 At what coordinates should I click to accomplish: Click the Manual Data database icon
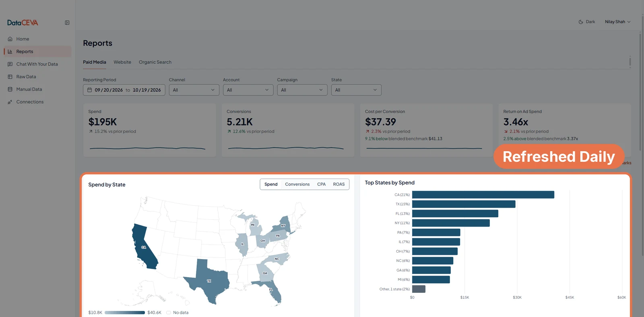(10, 89)
